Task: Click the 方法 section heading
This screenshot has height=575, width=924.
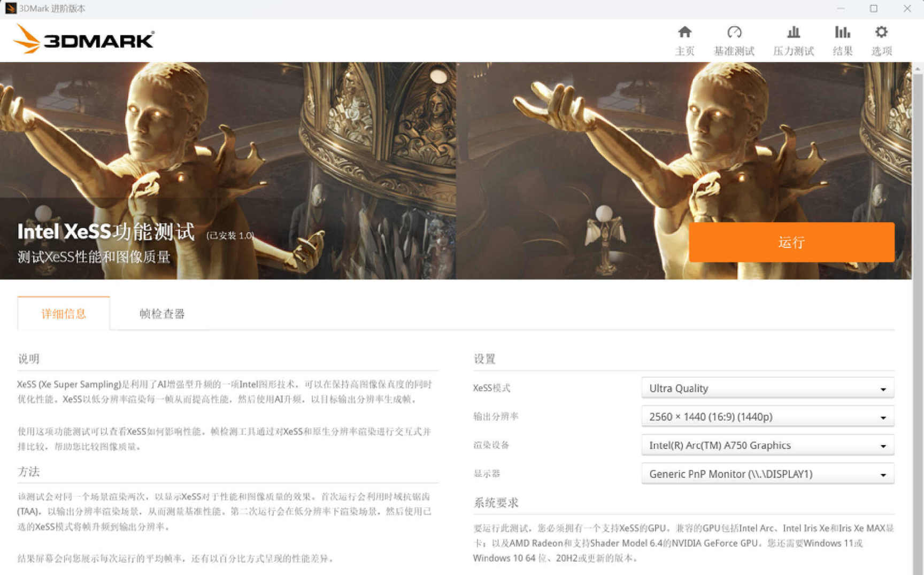Action: (x=29, y=472)
